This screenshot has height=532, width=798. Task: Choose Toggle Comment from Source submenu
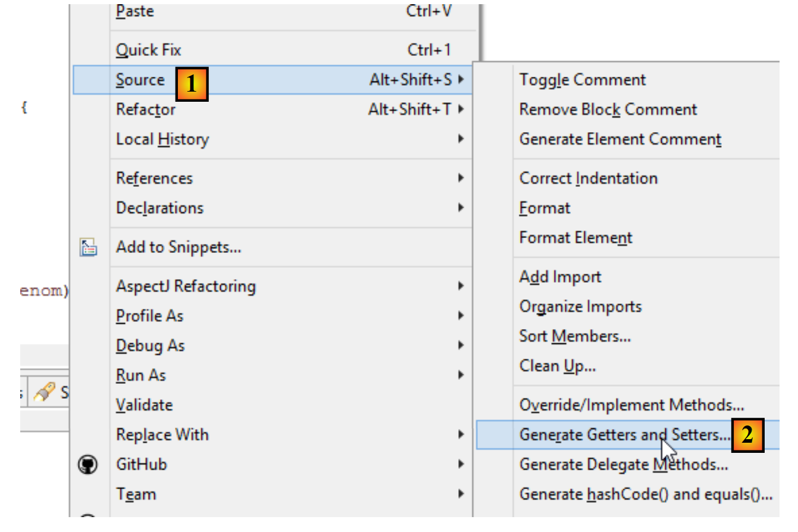coord(582,80)
